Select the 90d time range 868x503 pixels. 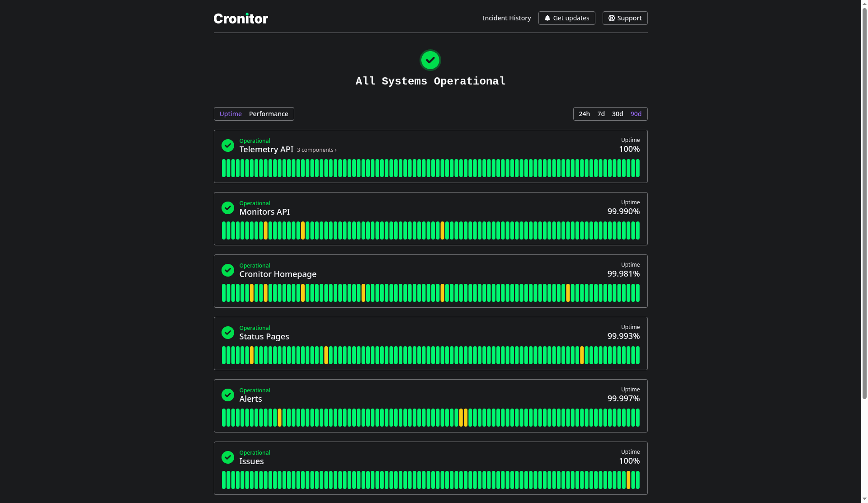[x=636, y=114]
